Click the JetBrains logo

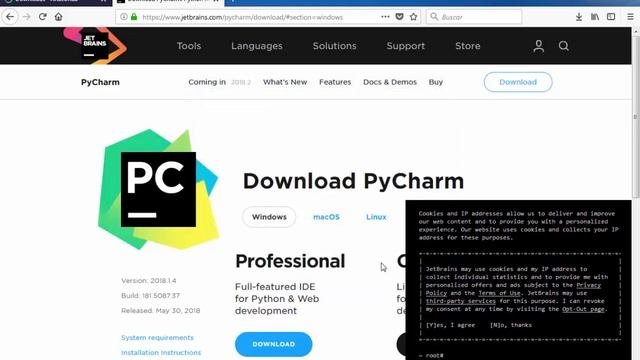[x=95, y=46]
